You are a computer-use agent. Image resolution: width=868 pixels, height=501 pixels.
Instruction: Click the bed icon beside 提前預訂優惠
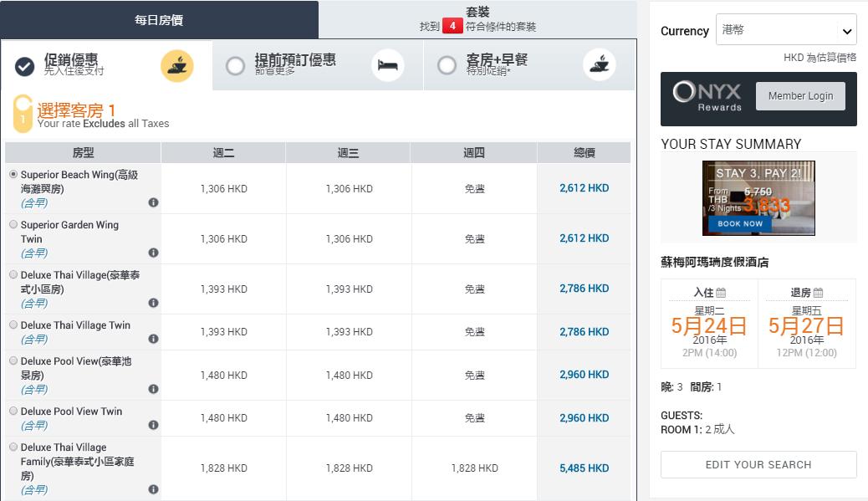point(387,65)
